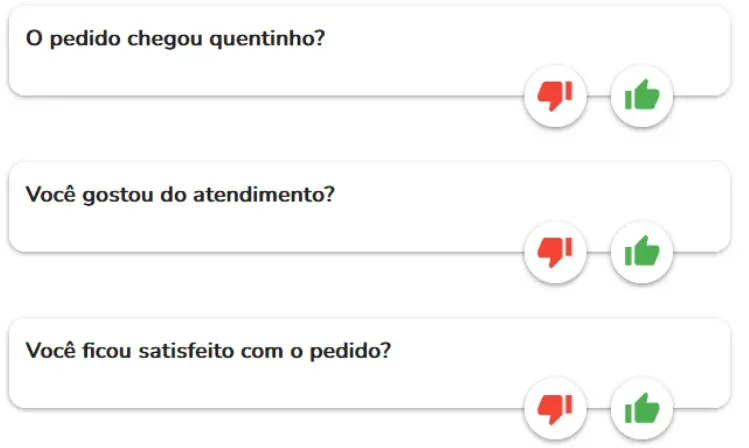The image size is (749, 448).
Task: Approve the service with the green thumb button
Action: (642, 252)
